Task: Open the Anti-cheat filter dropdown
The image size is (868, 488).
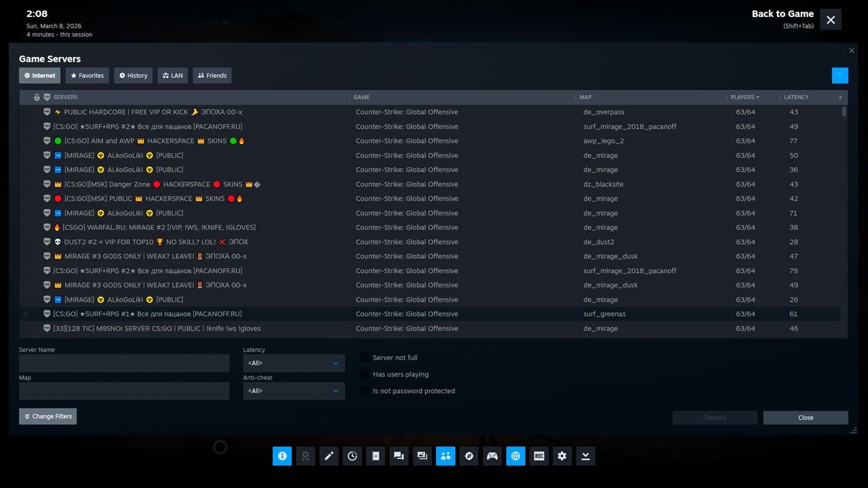Action: click(294, 390)
